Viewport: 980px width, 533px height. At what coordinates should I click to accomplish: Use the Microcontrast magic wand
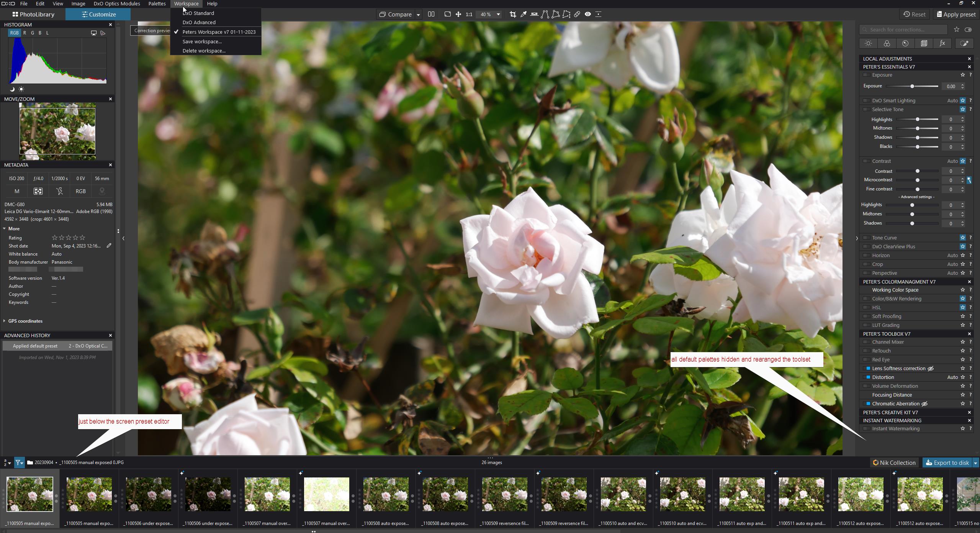(x=969, y=180)
